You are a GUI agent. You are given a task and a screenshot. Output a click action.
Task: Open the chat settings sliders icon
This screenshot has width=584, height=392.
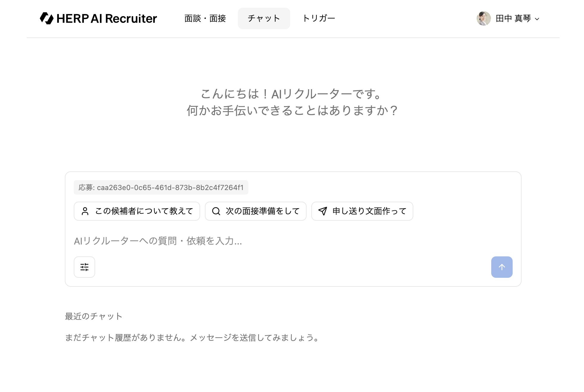click(x=84, y=267)
